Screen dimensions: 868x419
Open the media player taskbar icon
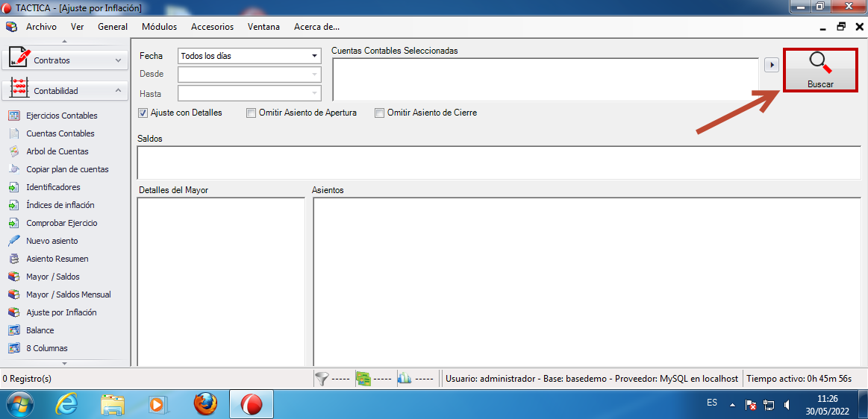pos(159,405)
